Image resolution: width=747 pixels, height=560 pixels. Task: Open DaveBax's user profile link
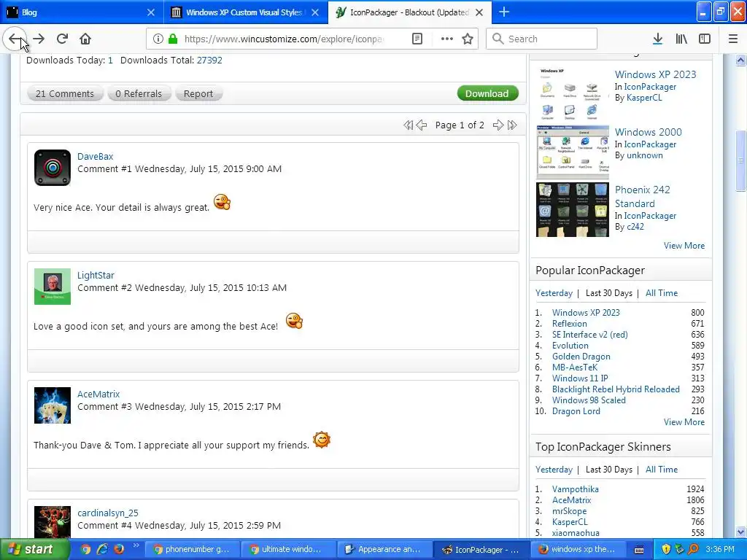click(x=96, y=156)
